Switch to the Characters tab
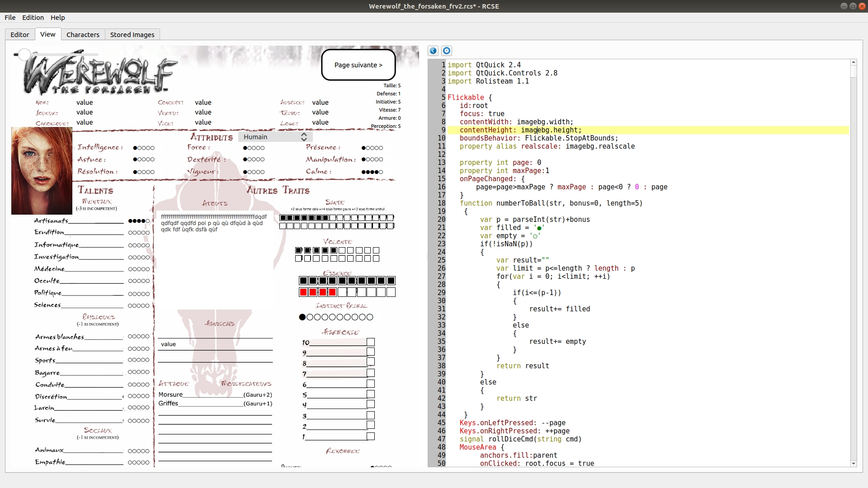The width and height of the screenshot is (868, 488). [83, 35]
